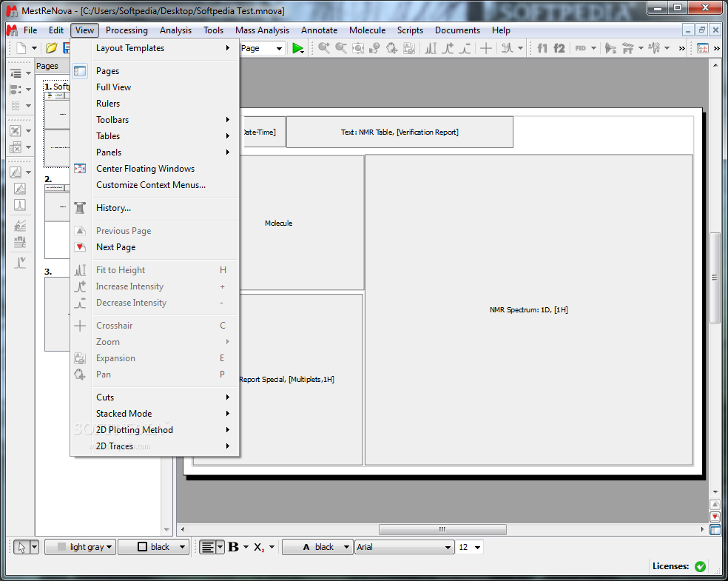Go to Next Page via menu
Screen dimensions: 728x581
click(x=155, y=247)
